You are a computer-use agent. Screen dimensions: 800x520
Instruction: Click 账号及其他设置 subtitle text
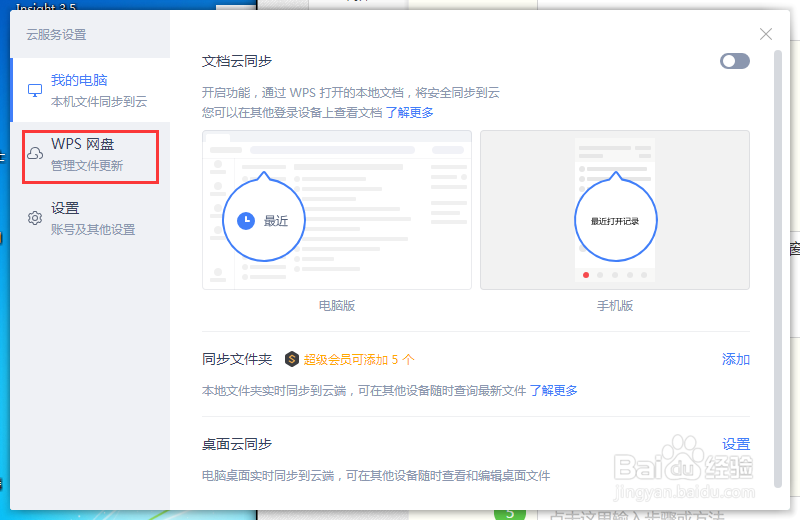93,230
